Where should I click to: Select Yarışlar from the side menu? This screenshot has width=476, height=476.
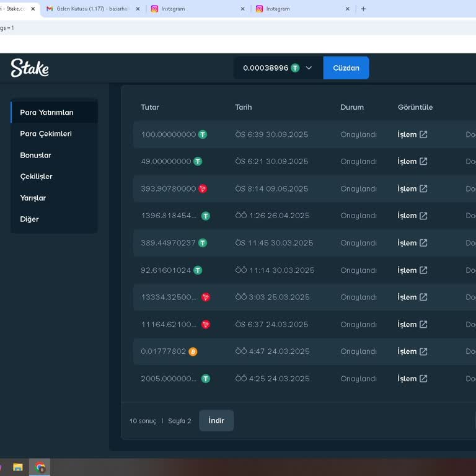tap(33, 198)
